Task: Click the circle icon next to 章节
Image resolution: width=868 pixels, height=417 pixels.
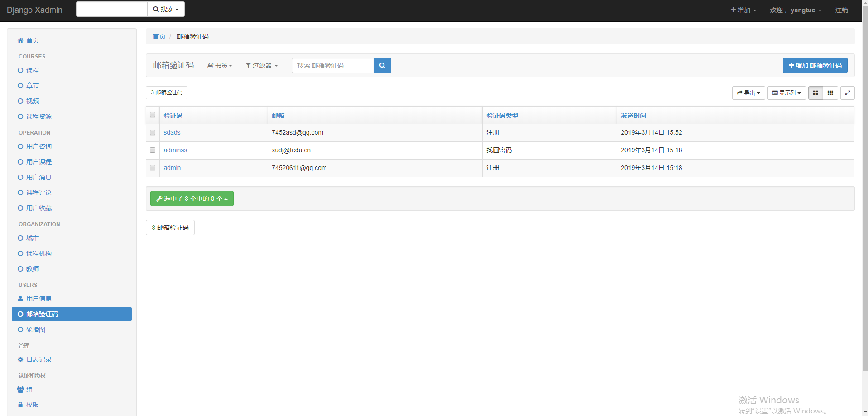Action: coord(20,86)
